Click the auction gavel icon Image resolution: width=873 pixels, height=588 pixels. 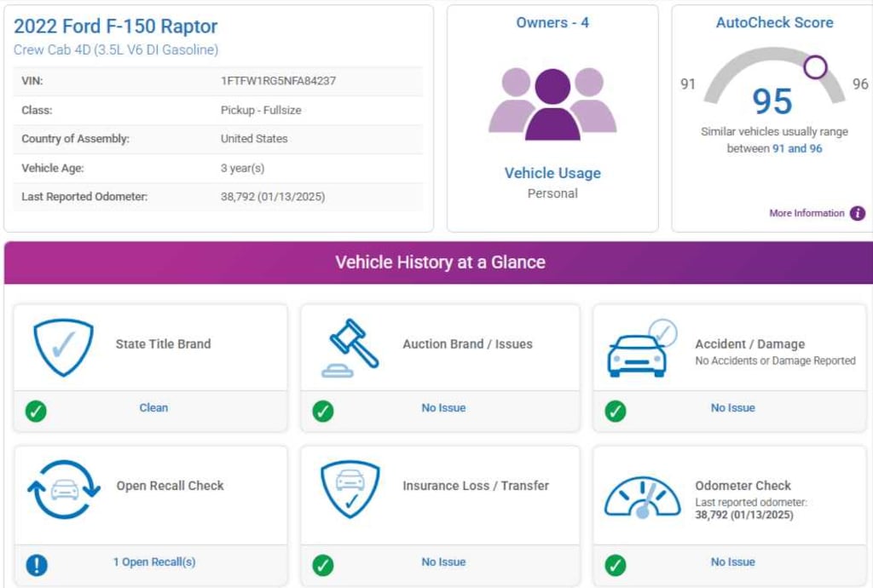(x=350, y=347)
